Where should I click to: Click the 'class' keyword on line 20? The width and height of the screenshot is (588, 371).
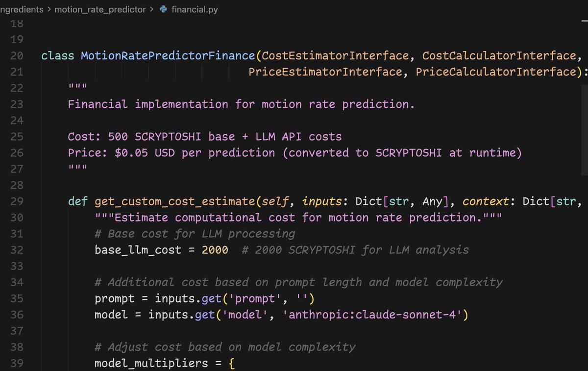coord(58,56)
